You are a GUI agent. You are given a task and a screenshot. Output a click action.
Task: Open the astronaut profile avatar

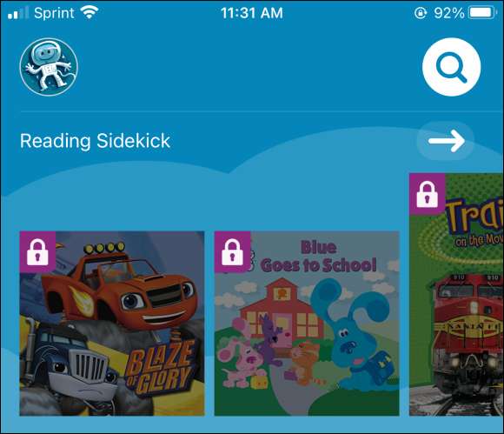click(49, 67)
